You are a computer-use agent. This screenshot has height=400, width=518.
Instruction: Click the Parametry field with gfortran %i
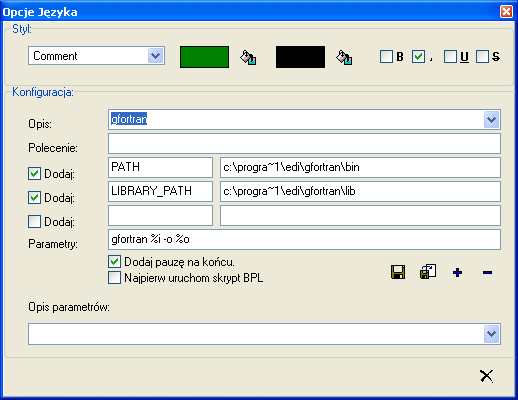coord(304,239)
